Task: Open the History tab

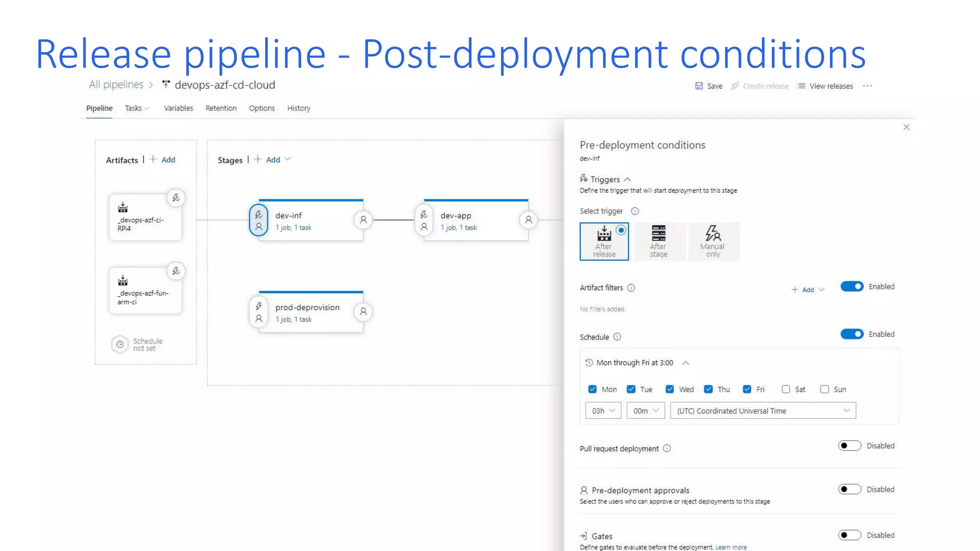Action: click(299, 108)
